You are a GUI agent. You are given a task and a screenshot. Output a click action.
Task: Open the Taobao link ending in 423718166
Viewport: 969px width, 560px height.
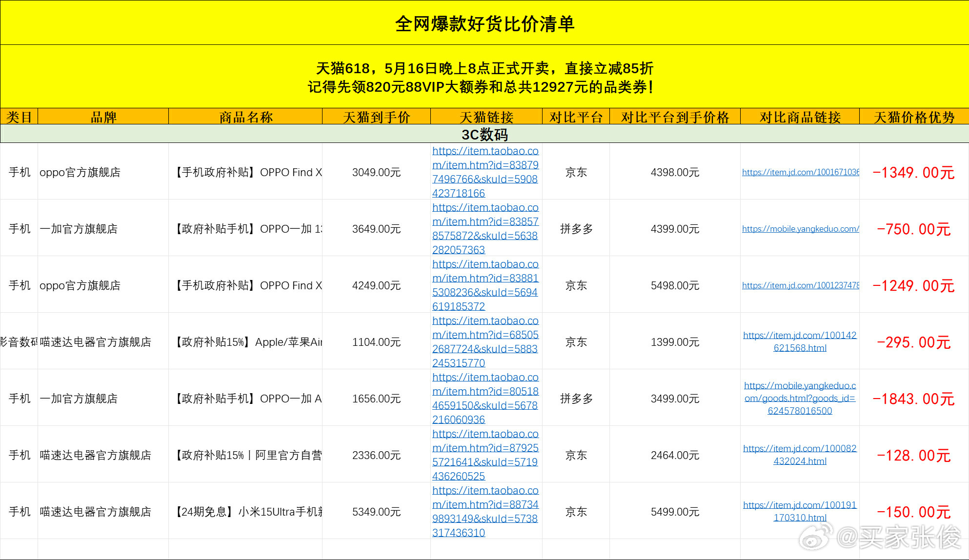point(485,172)
